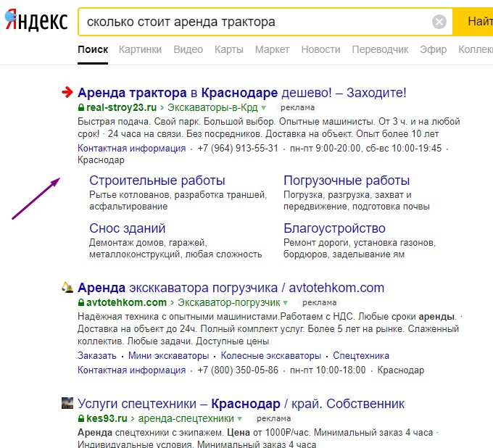Screen dimensions: 493x448
Task: Expand the Экскаваторы-в-Крд dropdown arrow
Action: coord(263,108)
